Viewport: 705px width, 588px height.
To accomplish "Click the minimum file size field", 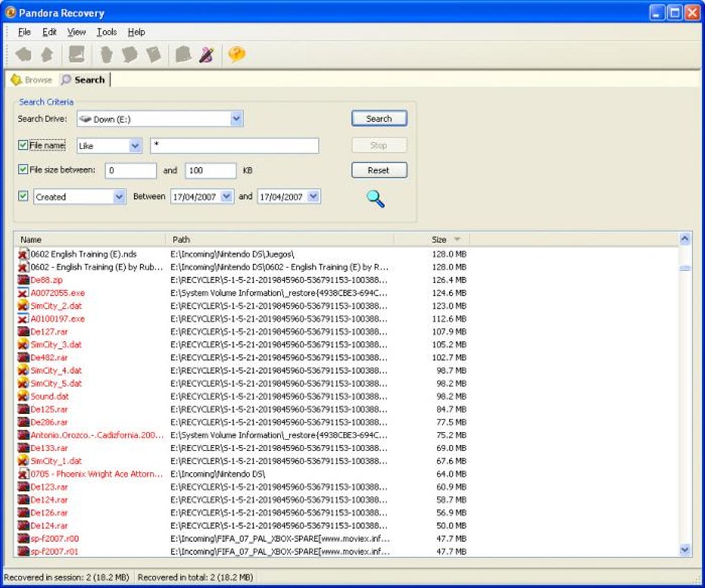I will (131, 171).
